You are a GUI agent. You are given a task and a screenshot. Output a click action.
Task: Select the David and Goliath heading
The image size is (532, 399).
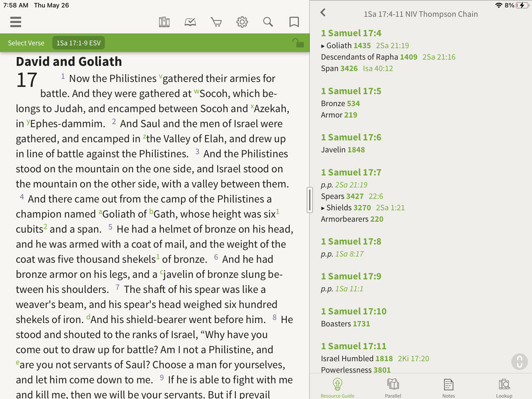click(x=69, y=61)
